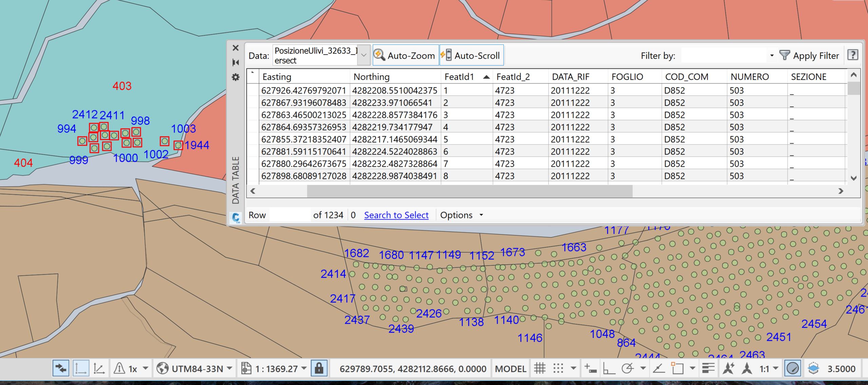The image size is (868, 385).
Task: Switch to MODEL space
Action: coord(510,369)
